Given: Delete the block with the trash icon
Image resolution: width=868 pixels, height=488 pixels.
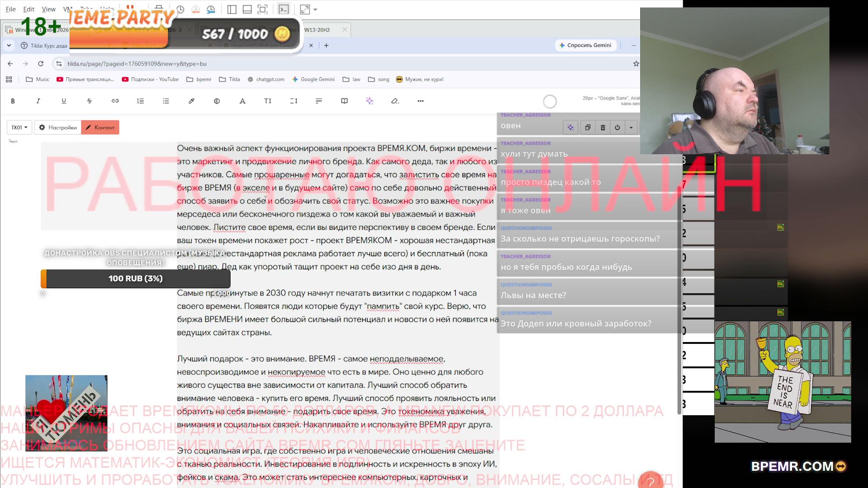Looking at the screenshot, I should [603, 127].
